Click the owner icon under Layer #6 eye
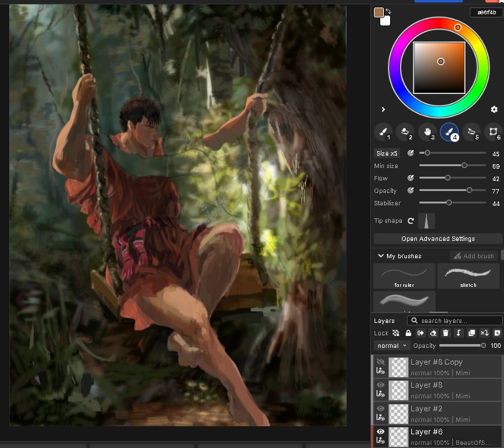Screen dimensions: 504x448 (x=381, y=441)
